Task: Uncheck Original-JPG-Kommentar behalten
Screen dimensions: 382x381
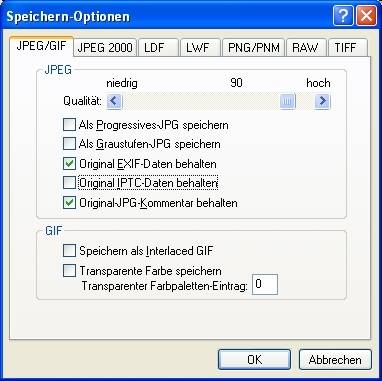Action: coord(69,203)
